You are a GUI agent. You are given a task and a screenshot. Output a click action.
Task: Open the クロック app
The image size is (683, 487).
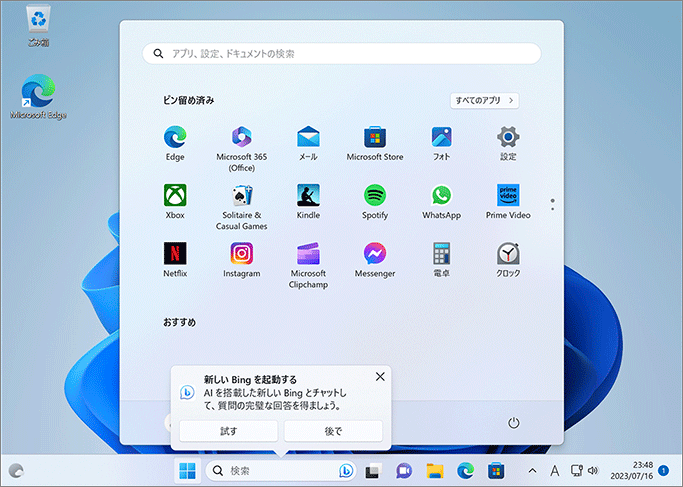coord(508,260)
